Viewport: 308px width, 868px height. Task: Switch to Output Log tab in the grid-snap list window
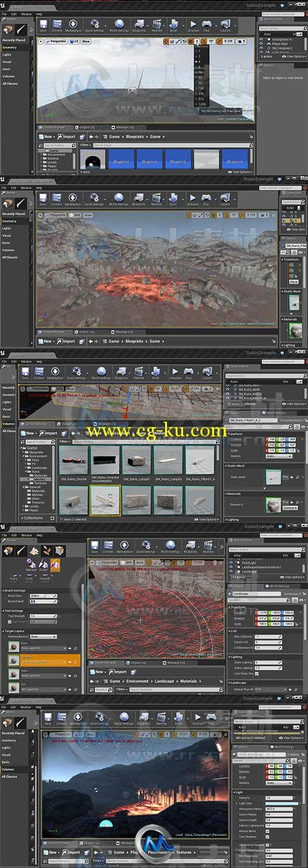click(87, 127)
